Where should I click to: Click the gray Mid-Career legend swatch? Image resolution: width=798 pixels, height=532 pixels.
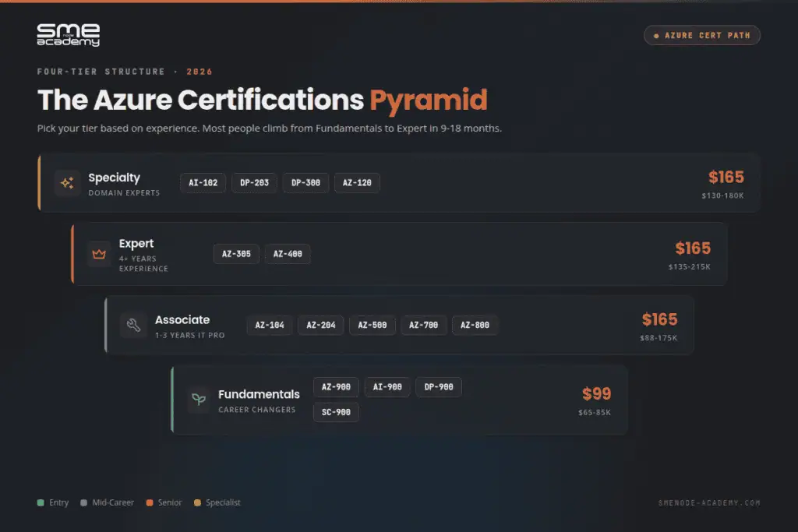coord(83,502)
